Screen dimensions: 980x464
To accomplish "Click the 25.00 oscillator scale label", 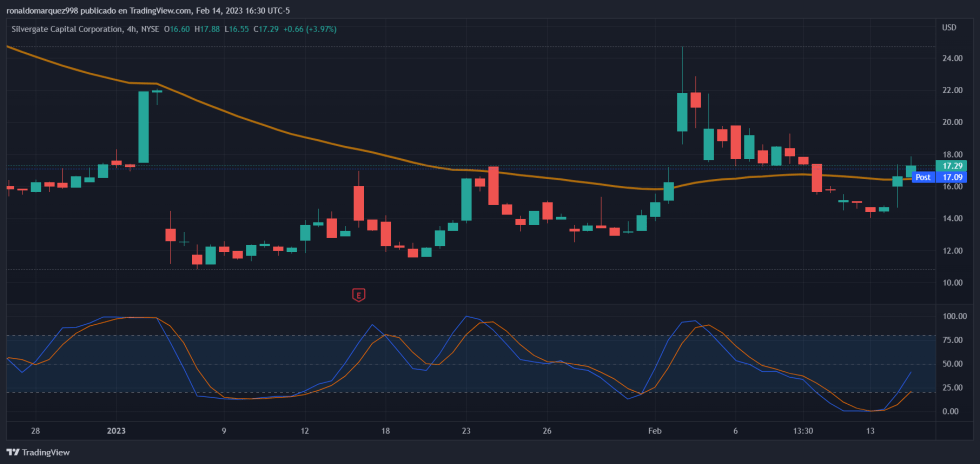I will point(953,388).
